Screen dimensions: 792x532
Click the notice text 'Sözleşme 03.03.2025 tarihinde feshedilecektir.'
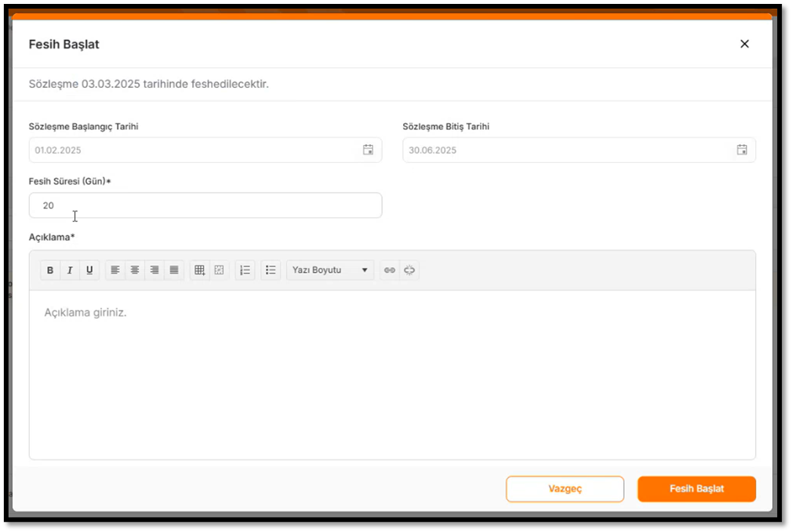pyautogui.click(x=148, y=84)
